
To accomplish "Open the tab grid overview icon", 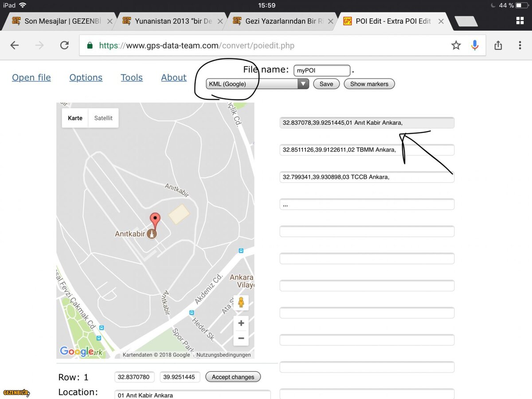I will tap(520, 21).
